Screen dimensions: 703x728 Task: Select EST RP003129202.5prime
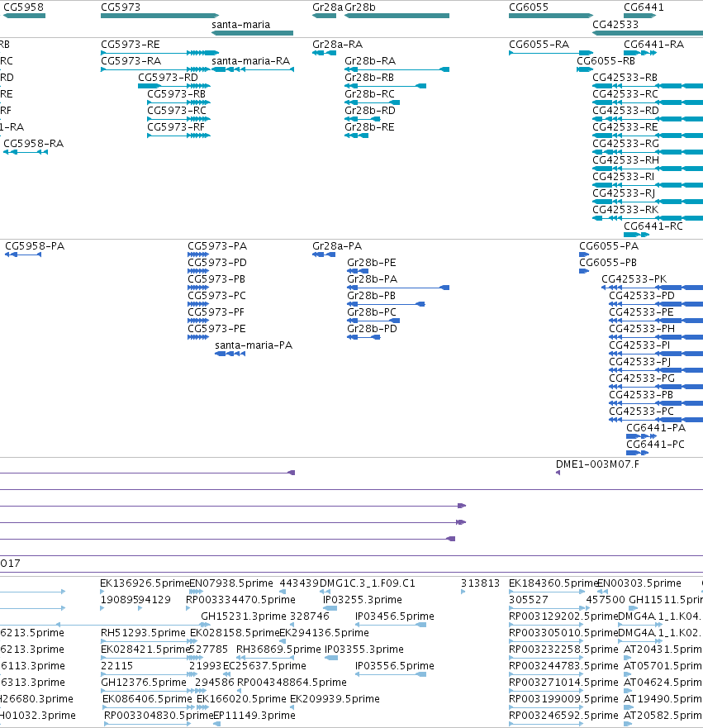coord(563,616)
